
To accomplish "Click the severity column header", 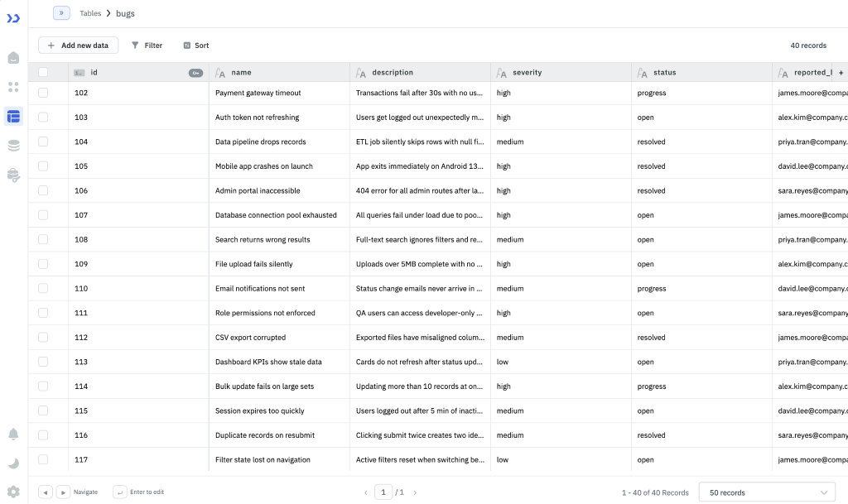I will (x=561, y=72).
